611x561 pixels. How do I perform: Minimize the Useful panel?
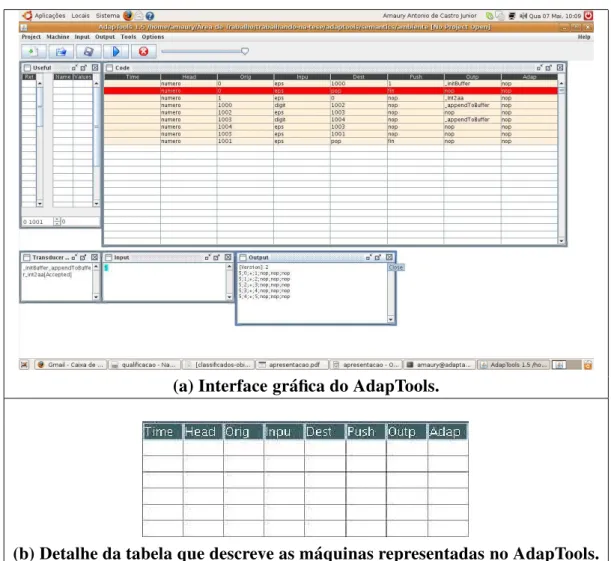[x=74, y=67]
